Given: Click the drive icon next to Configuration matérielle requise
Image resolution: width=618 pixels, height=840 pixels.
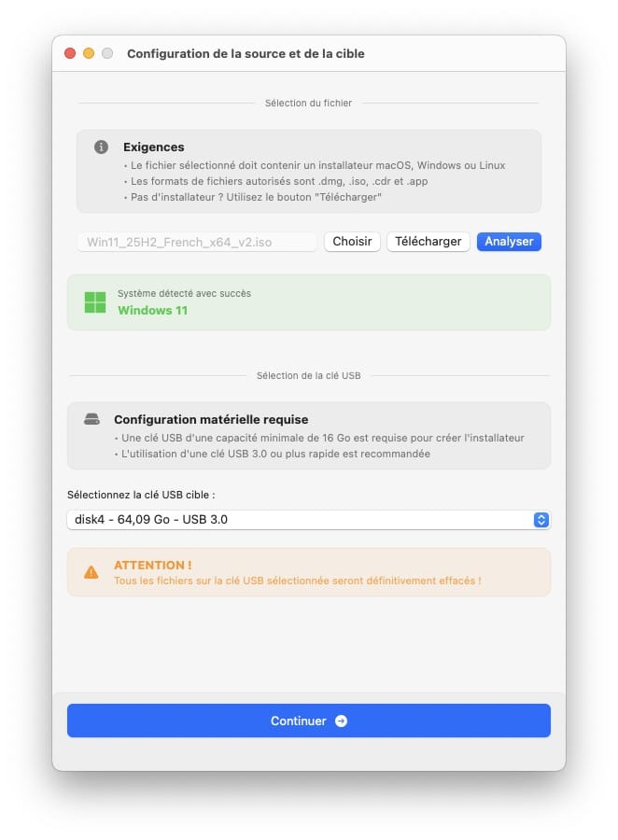Looking at the screenshot, I should (91, 419).
